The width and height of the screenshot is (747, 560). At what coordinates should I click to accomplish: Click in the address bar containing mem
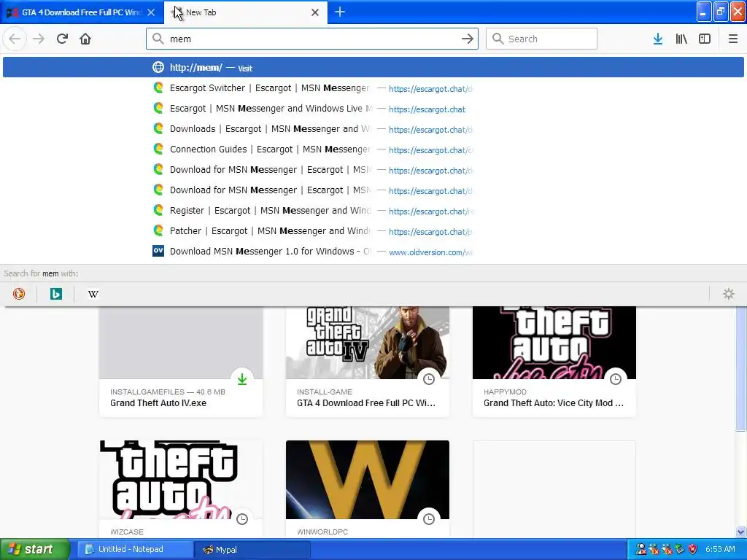pos(312,39)
